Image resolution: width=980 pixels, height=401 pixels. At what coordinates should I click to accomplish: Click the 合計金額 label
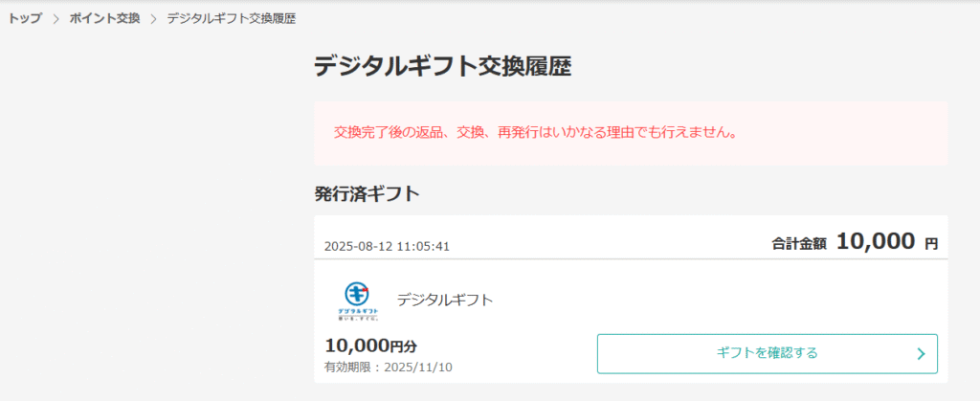click(x=799, y=244)
